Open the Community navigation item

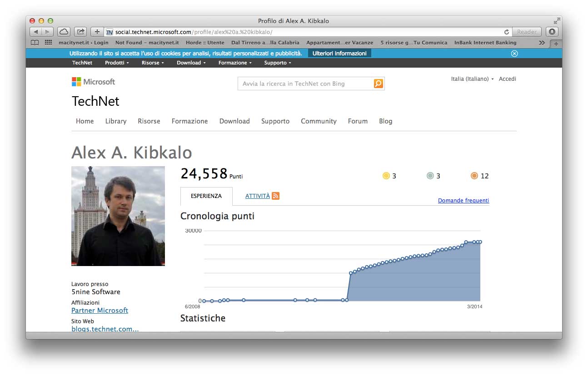(x=319, y=121)
